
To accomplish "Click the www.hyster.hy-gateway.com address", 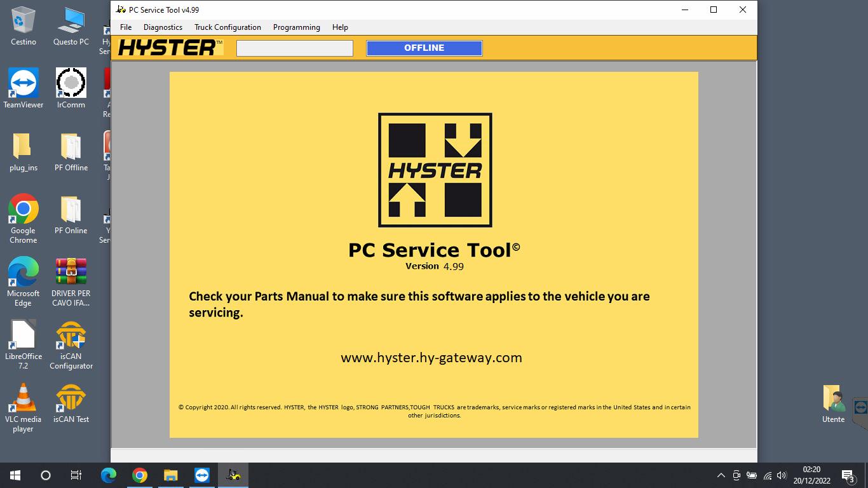I will pos(431,357).
